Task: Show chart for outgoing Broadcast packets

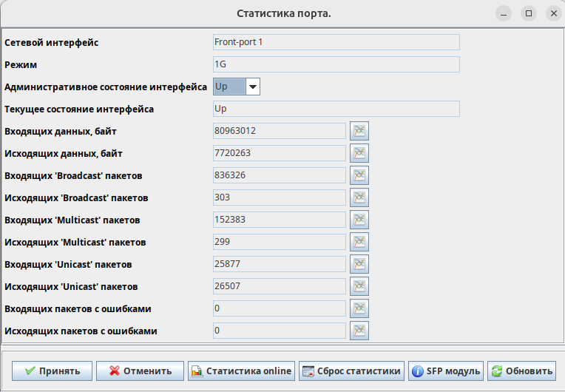Action: 359,197
